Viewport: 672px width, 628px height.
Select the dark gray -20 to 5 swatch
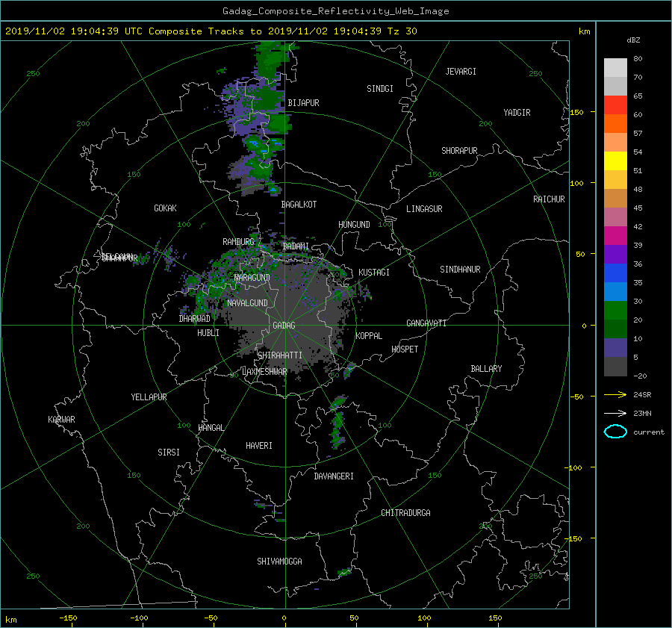tap(615, 367)
